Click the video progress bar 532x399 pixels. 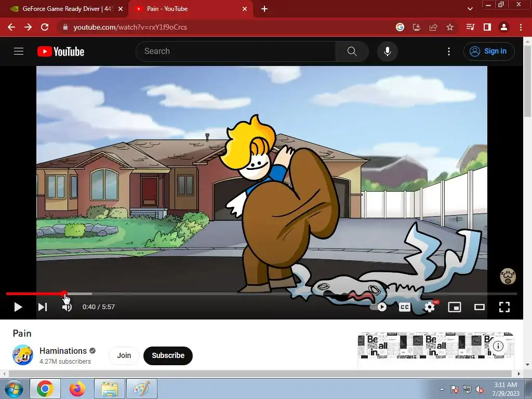(261, 294)
